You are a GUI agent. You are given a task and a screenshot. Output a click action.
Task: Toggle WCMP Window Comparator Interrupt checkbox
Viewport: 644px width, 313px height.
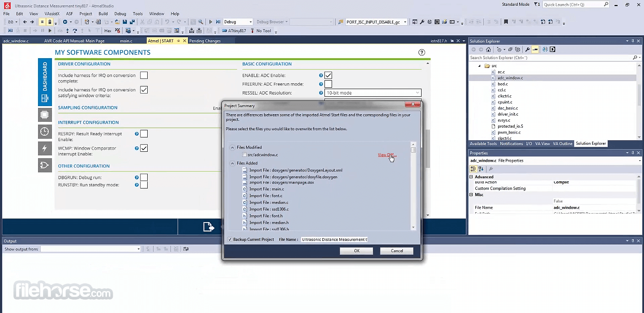pyautogui.click(x=144, y=148)
